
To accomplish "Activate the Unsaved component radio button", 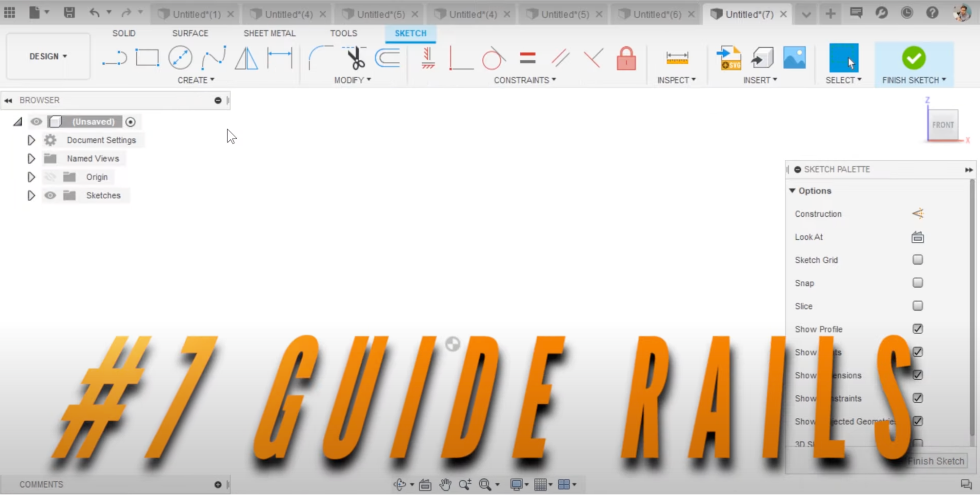I will click(x=130, y=122).
